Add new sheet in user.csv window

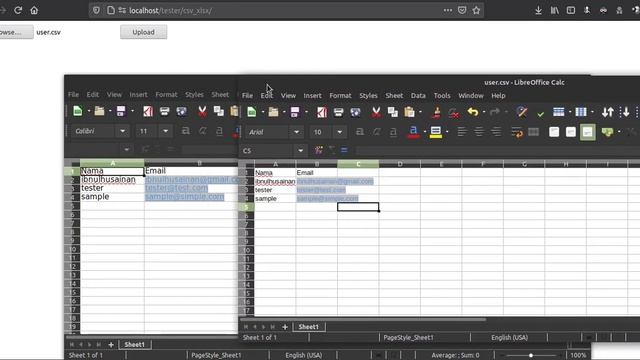(285, 327)
